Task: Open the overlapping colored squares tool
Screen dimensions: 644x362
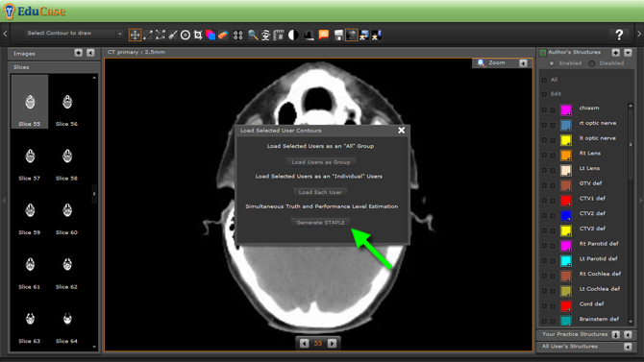Action: [x=211, y=35]
